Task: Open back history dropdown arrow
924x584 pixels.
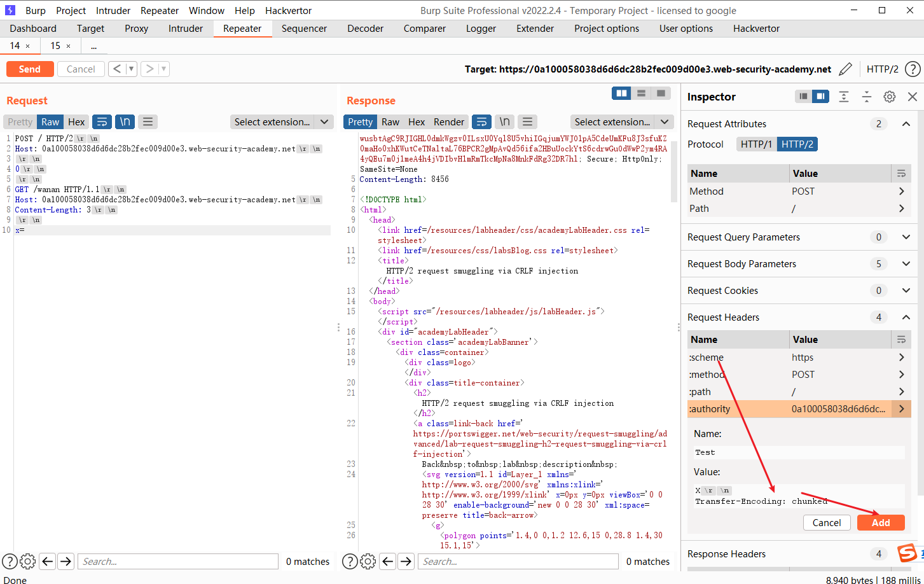Action: coord(132,69)
